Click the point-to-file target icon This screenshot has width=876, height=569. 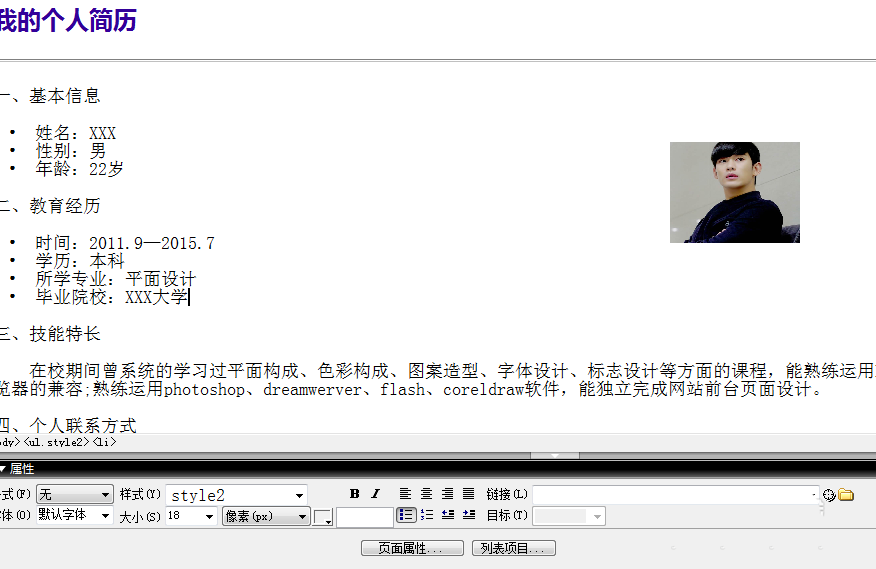(x=829, y=495)
